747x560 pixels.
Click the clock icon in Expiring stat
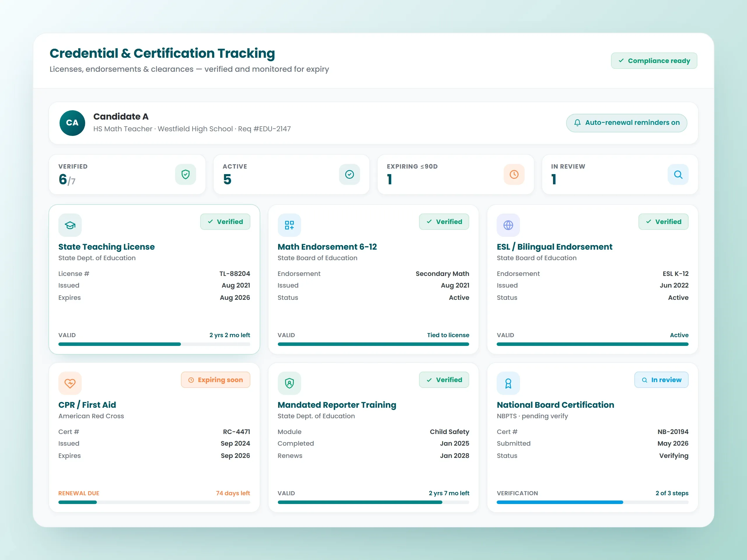tap(514, 174)
